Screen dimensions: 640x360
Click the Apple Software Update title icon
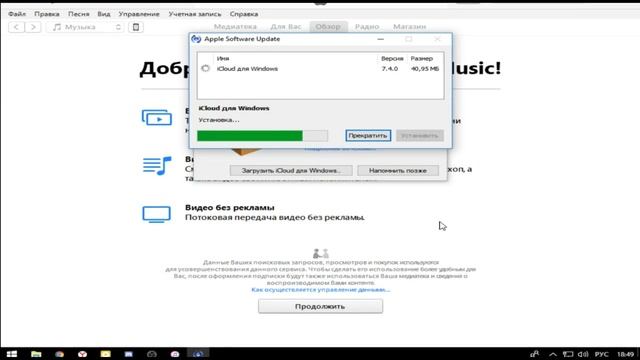pyautogui.click(x=196, y=39)
